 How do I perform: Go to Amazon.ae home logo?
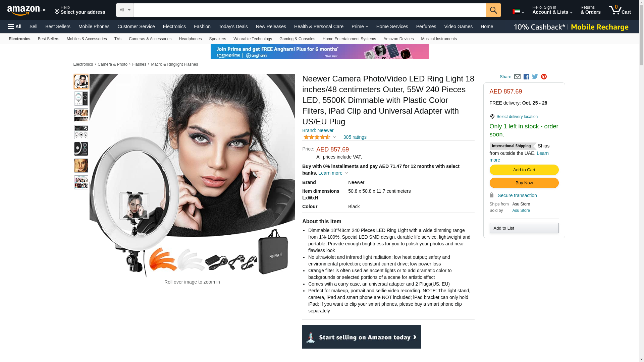point(27,10)
